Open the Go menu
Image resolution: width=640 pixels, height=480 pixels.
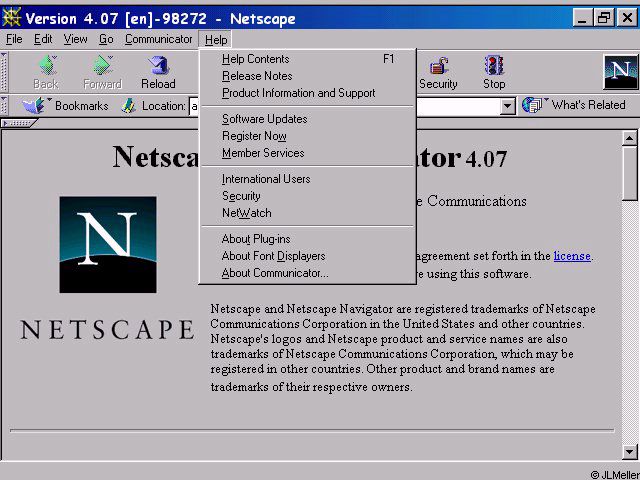coord(106,39)
